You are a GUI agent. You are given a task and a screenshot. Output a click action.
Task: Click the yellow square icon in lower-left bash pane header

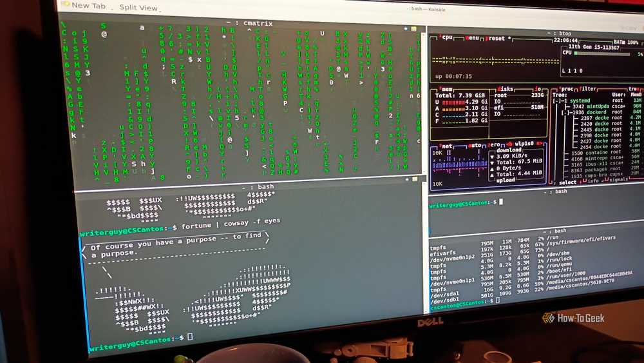pyautogui.click(x=415, y=179)
